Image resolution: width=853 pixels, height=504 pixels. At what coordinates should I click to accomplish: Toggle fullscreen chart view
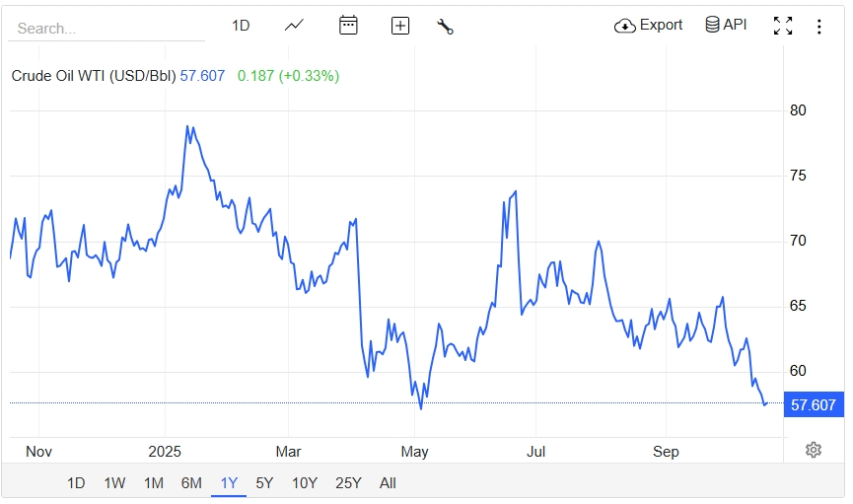pos(783,27)
